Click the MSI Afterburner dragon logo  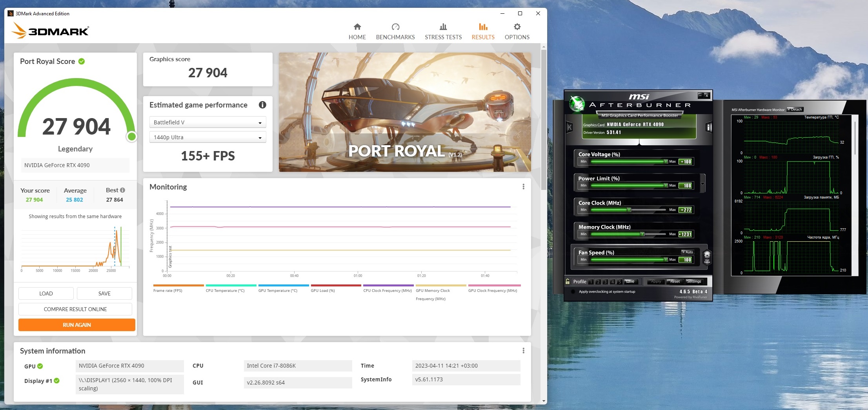(577, 104)
